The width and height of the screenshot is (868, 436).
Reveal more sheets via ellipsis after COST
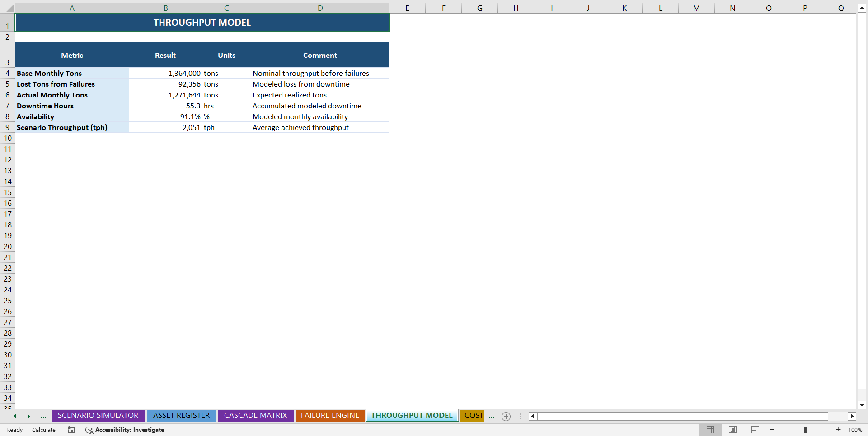492,416
